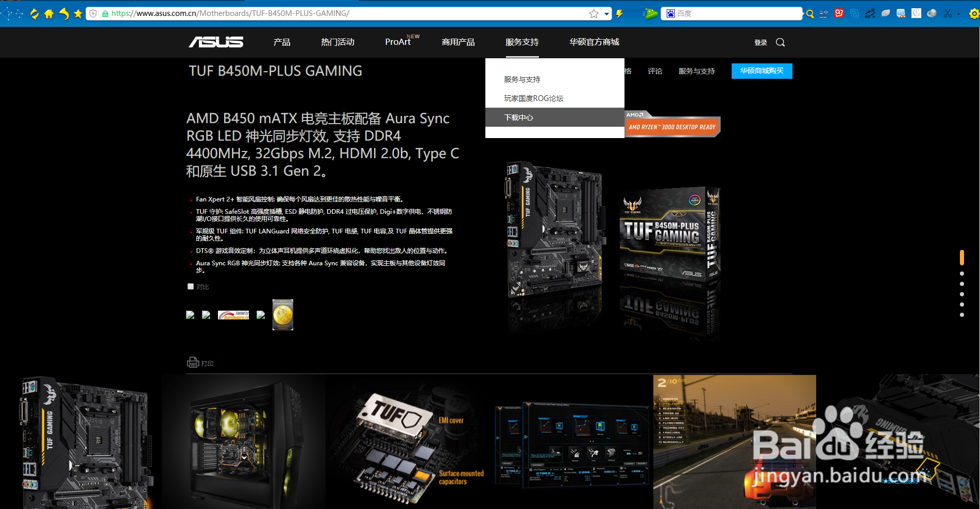Switch to the 评论 tab
This screenshot has width=980, height=509.
coord(655,71)
